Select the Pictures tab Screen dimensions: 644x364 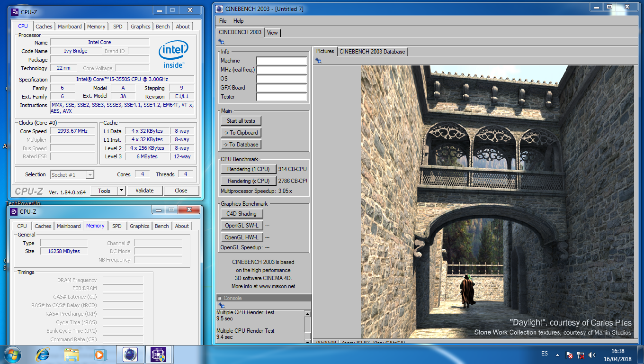pyautogui.click(x=325, y=51)
